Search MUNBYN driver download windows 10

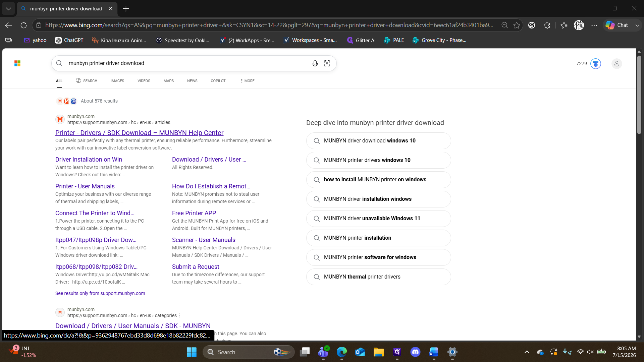pos(378,141)
